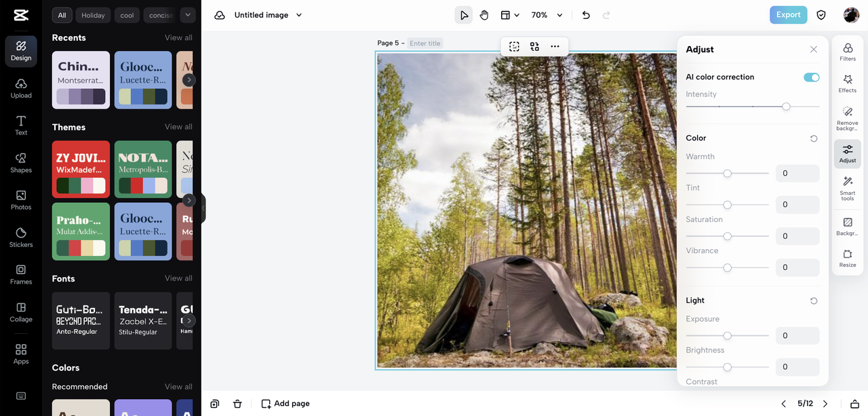Open the Smart tools panel
Viewport: 868px width, 416px height.
[847, 188]
